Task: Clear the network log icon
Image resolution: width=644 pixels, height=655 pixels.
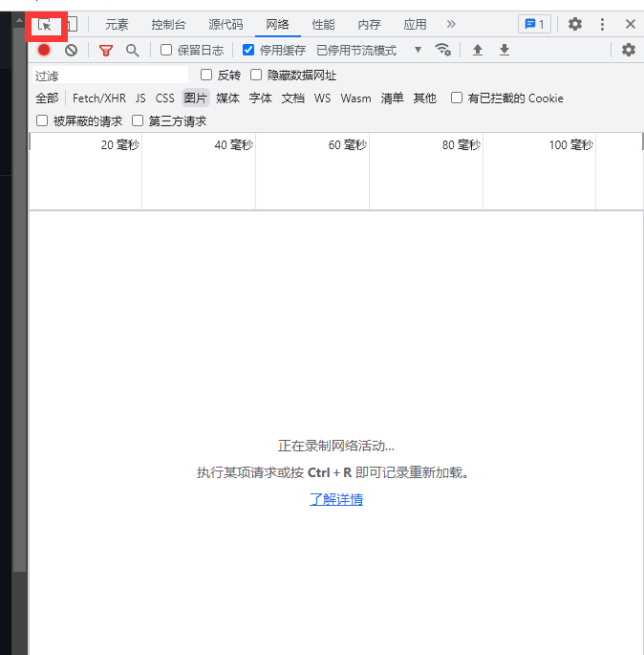Action: point(71,50)
